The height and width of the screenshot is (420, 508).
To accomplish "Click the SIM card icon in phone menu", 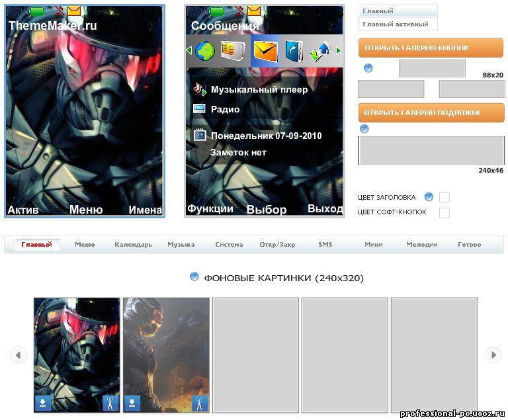I will [232, 51].
